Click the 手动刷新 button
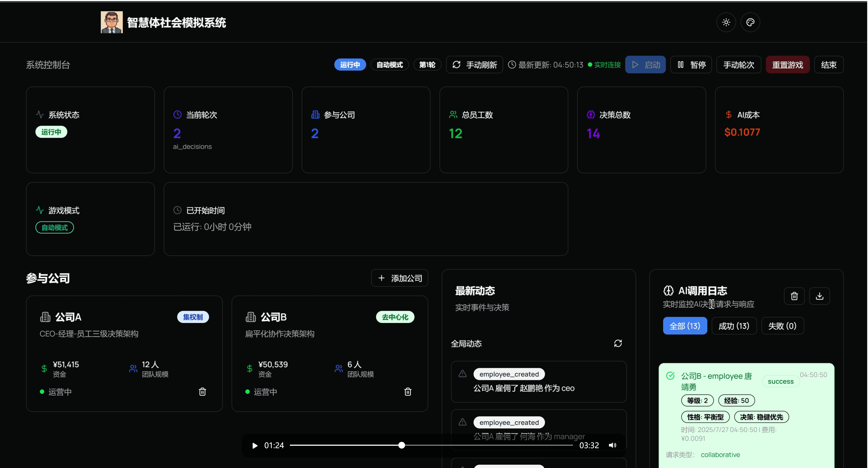Viewport: 868px width, 468px height. [x=474, y=65]
